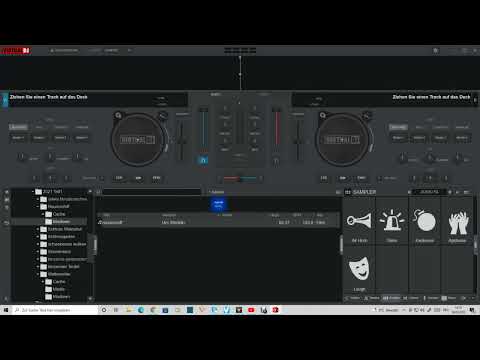Click the right deck pitch slider
480x360 pixels.
pos(298,140)
